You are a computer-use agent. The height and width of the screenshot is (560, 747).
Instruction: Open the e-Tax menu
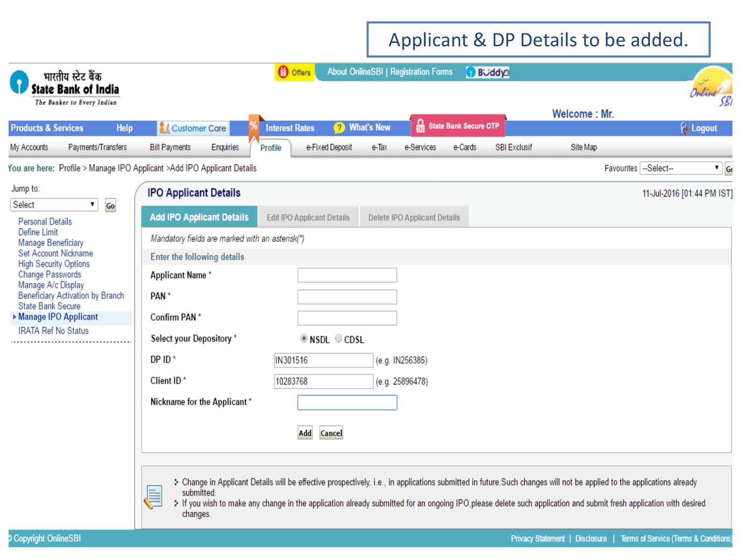[380, 147]
